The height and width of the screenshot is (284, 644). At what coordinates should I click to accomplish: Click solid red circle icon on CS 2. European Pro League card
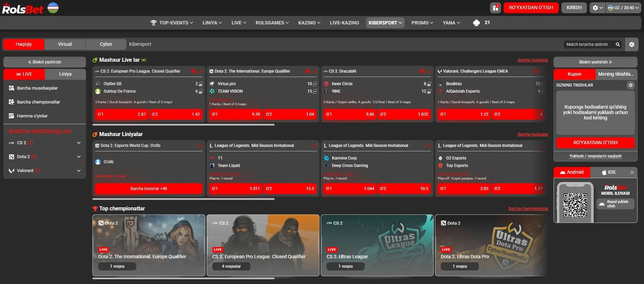point(193,71)
